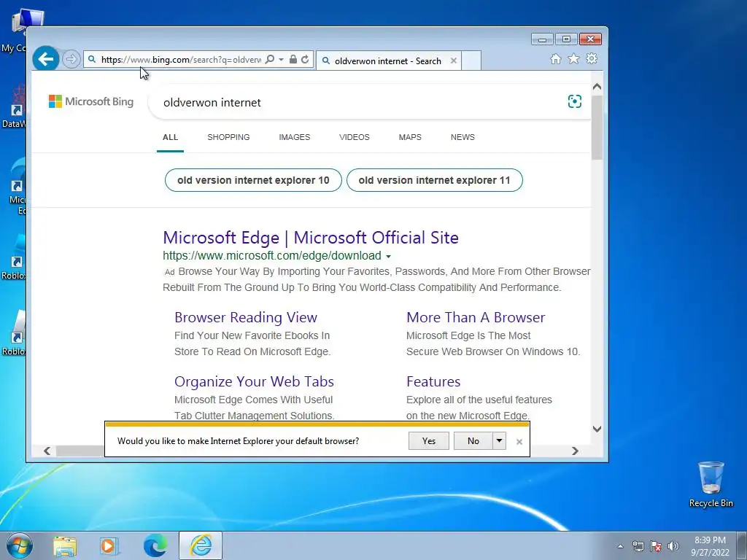Open a new blank tab

click(x=471, y=61)
